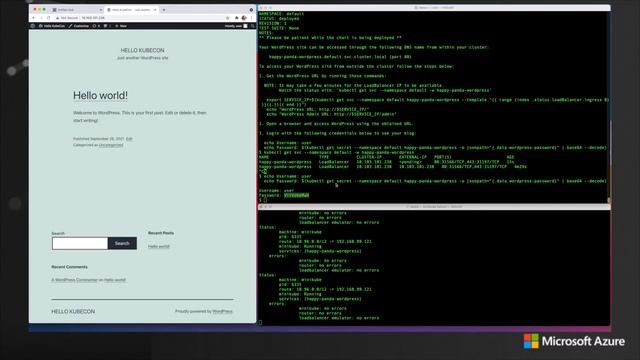Switch to the first browser tab
Screen dimensions: 640x360
(77, 10)
